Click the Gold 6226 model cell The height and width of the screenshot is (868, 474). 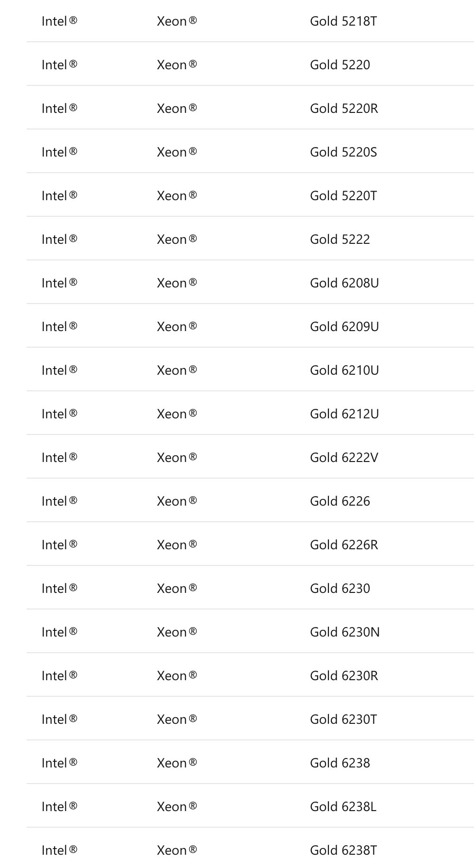coord(340,501)
